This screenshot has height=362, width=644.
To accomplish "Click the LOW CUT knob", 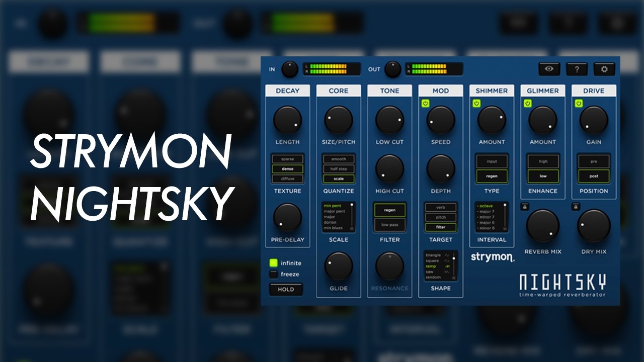I will 390,120.
